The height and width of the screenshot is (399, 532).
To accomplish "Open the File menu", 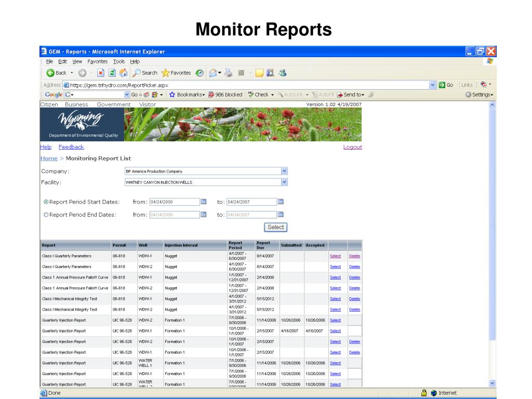I will click(x=49, y=61).
